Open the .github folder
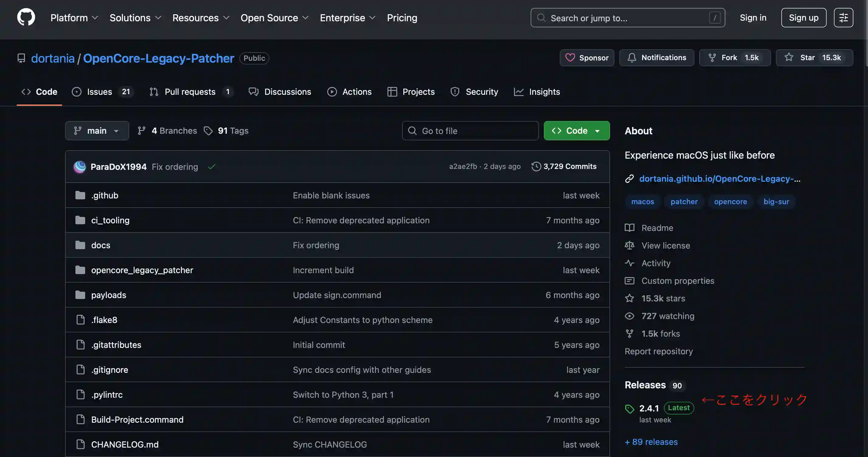 click(104, 195)
